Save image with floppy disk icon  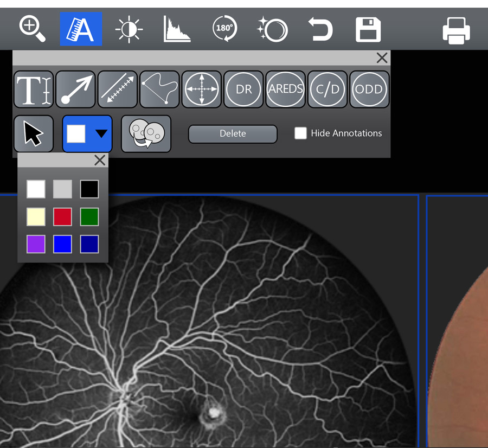click(x=368, y=29)
